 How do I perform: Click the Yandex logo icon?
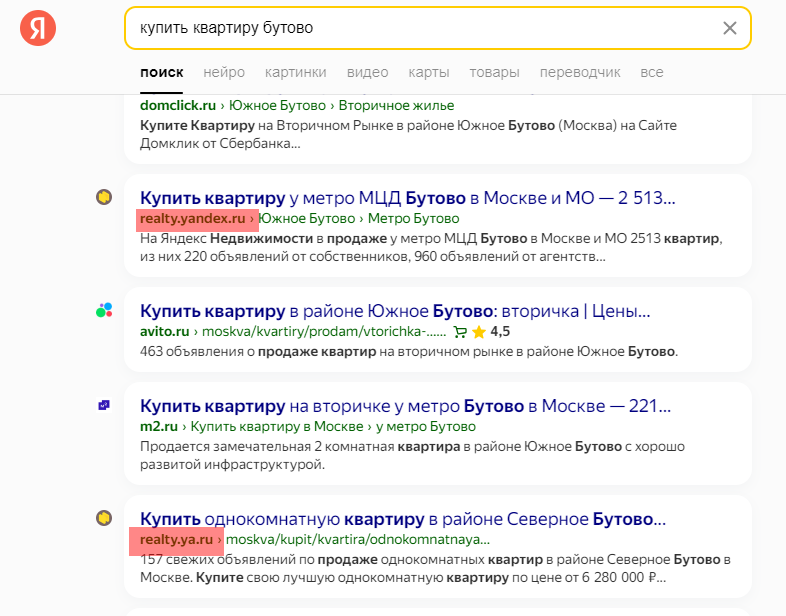tap(38, 28)
